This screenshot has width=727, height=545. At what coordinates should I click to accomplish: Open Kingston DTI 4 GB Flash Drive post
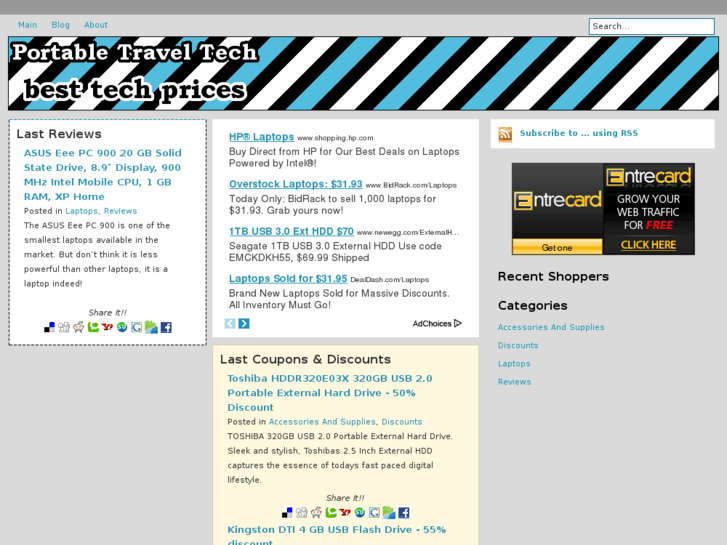337,535
